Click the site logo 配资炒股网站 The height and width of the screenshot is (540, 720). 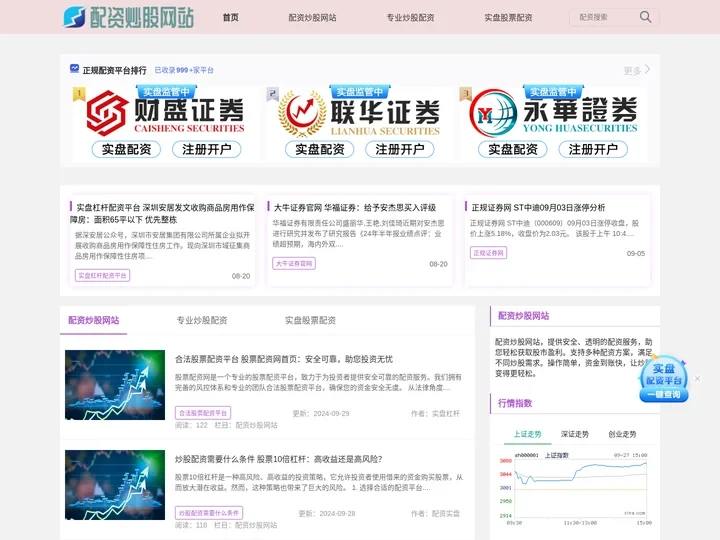pyautogui.click(x=128, y=17)
